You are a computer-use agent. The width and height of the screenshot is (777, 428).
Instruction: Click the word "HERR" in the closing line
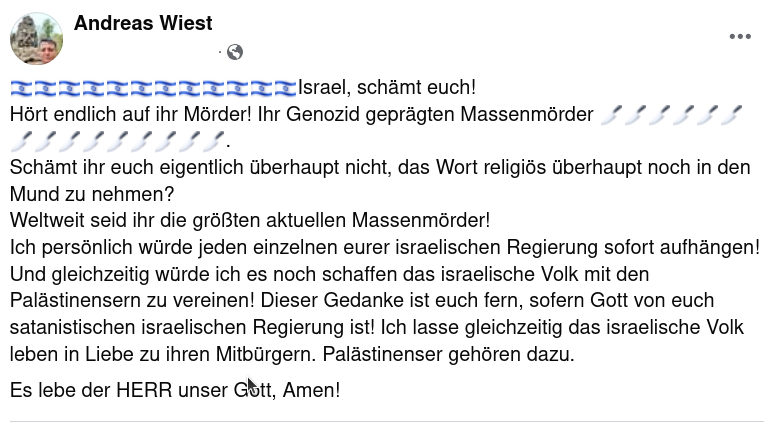(166, 391)
